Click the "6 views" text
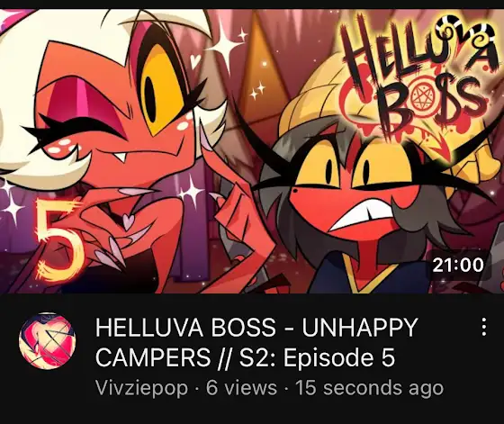504x424 pixels. point(241,388)
